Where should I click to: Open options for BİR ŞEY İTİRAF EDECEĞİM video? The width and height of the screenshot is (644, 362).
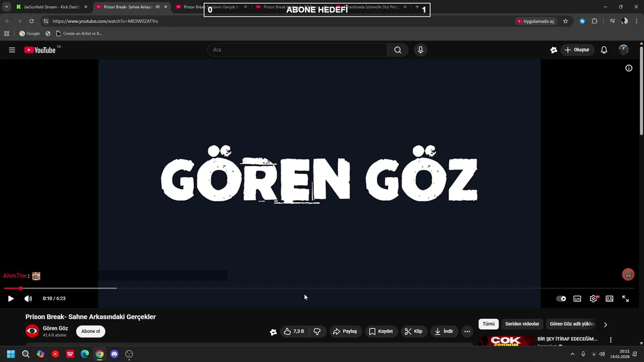[611, 340]
